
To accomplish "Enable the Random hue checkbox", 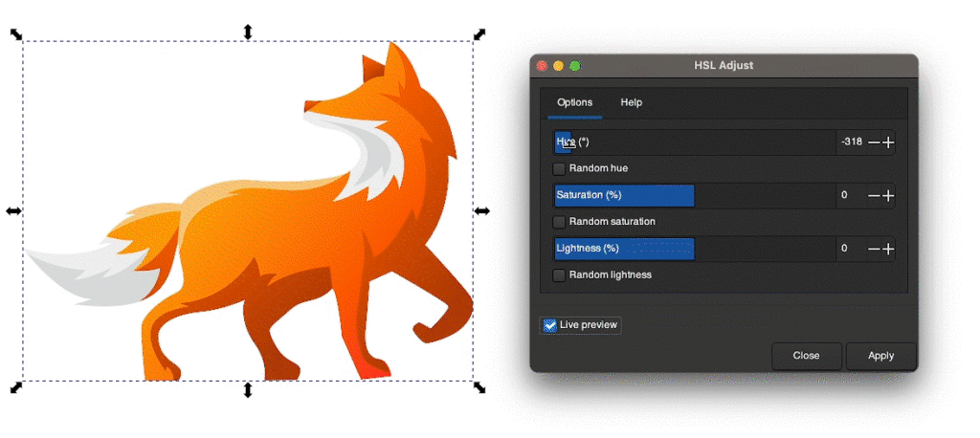I will pos(559,168).
